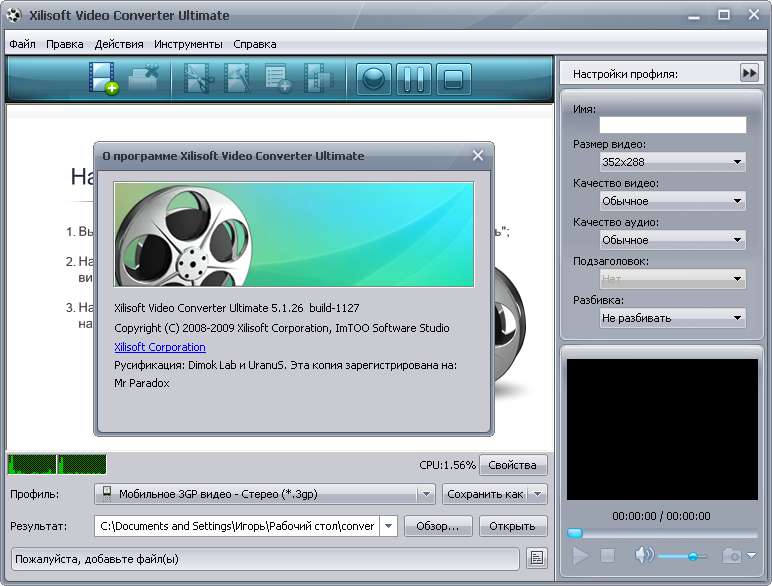The height and width of the screenshot is (586, 772).
Task: Expand the Разбивка dropdown
Action: (672, 318)
